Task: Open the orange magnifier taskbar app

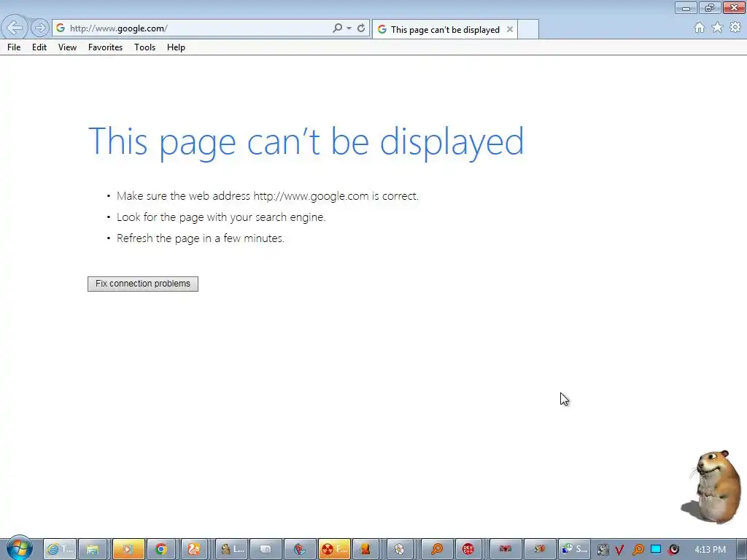Action: tap(437, 549)
